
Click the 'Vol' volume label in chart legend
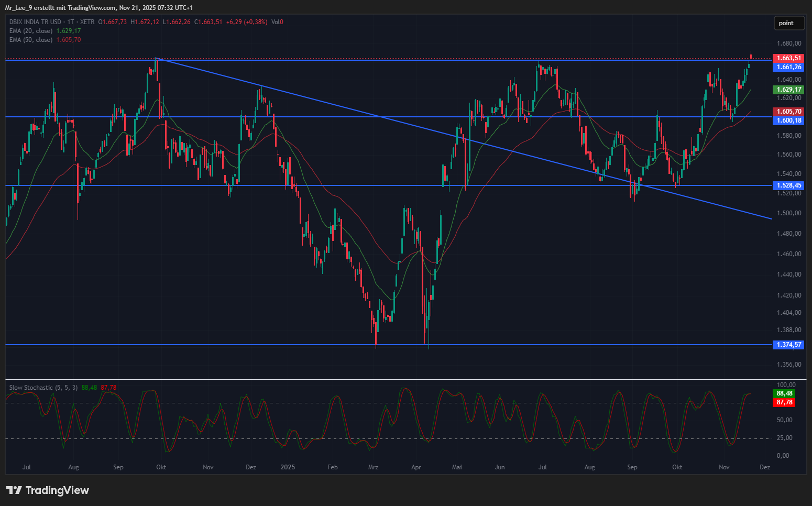(276, 22)
